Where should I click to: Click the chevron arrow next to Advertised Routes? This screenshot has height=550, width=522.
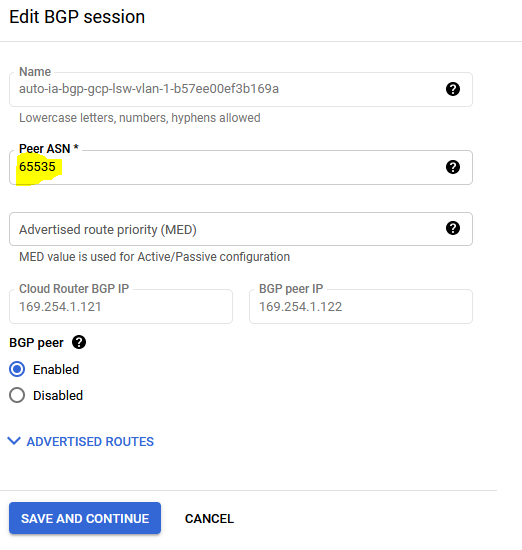pos(14,441)
